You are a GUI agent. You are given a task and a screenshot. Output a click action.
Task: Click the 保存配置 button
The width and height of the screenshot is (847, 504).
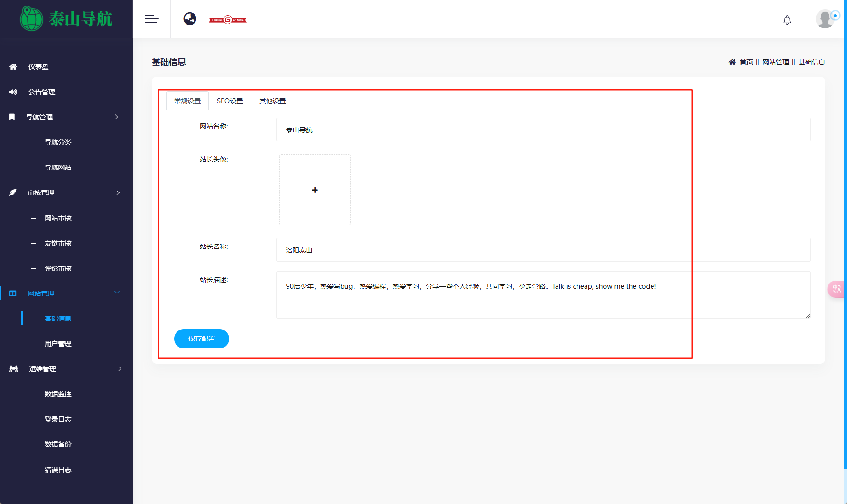pos(202,339)
